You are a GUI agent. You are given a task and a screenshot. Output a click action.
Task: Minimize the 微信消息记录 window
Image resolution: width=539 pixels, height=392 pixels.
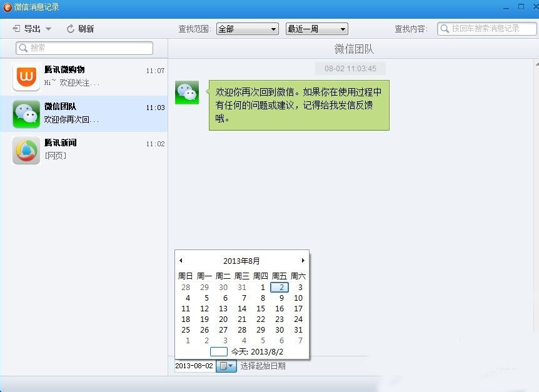tap(506, 8)
